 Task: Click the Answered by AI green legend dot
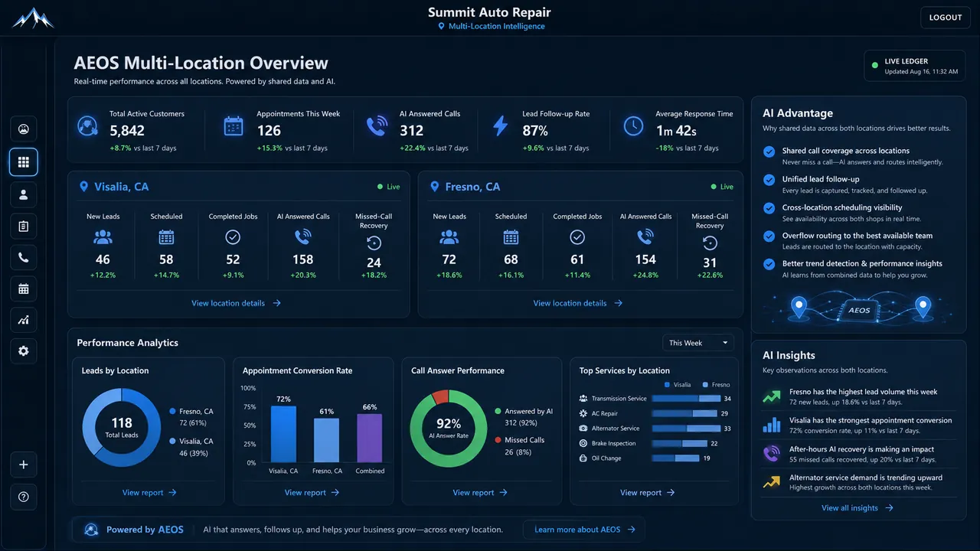pos(498,412)
